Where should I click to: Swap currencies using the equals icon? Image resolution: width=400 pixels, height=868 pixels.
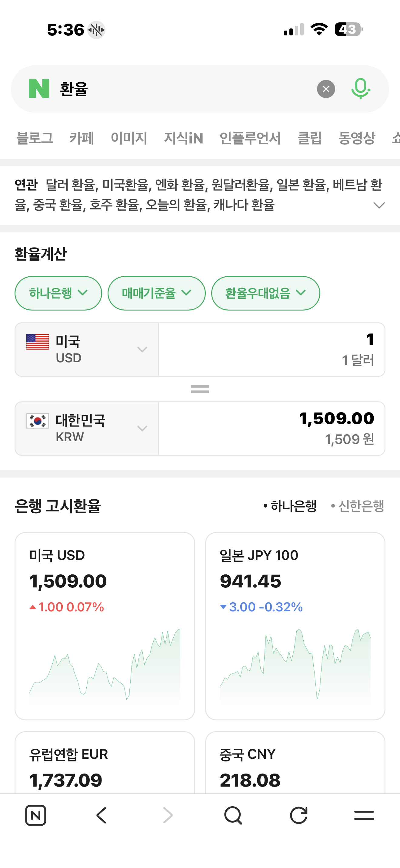point(200,389)
